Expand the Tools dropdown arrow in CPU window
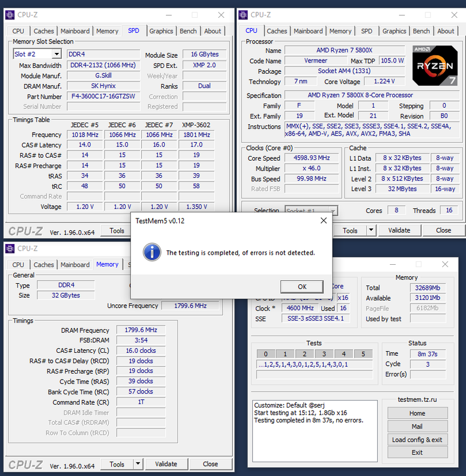The image size is (466, 476). 371,230
